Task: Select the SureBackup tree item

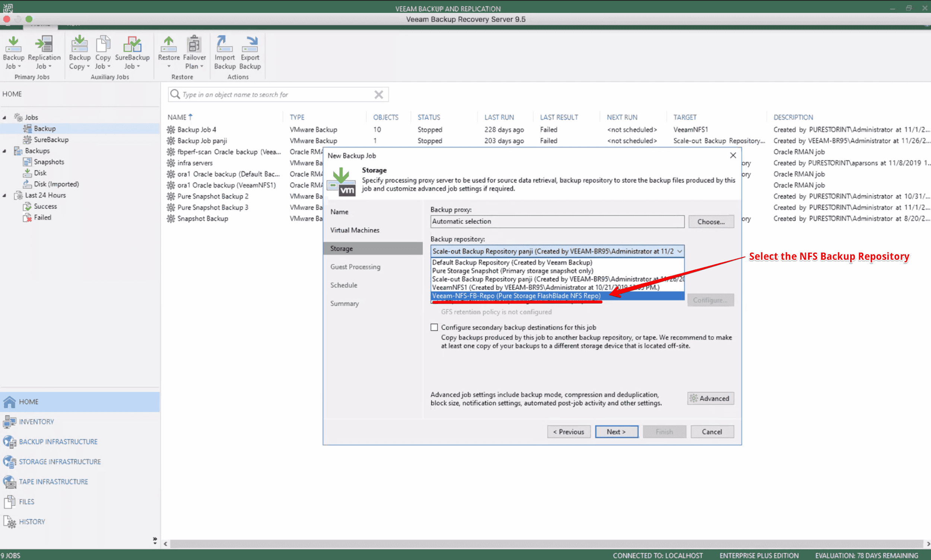Action: [51, 140]
